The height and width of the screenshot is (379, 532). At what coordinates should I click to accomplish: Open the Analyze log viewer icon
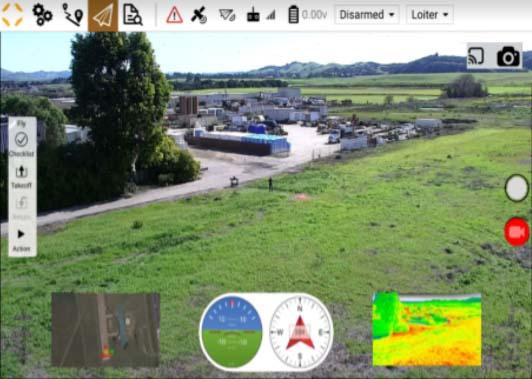pyautogui.click(x=133, y=15)
